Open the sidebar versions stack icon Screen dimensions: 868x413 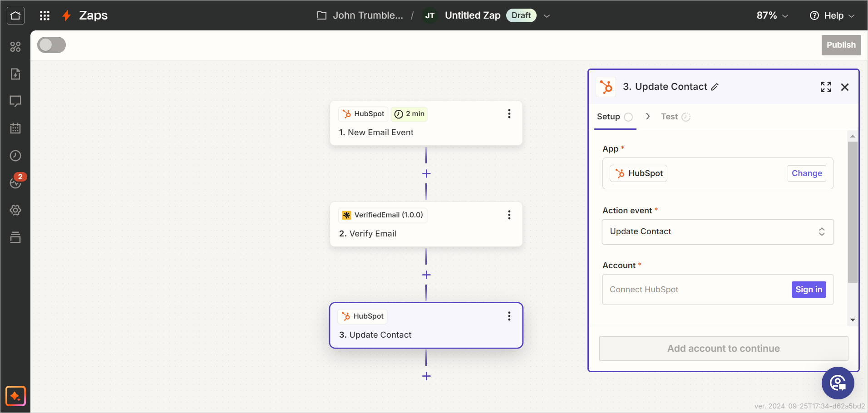(x=15, y=237)
